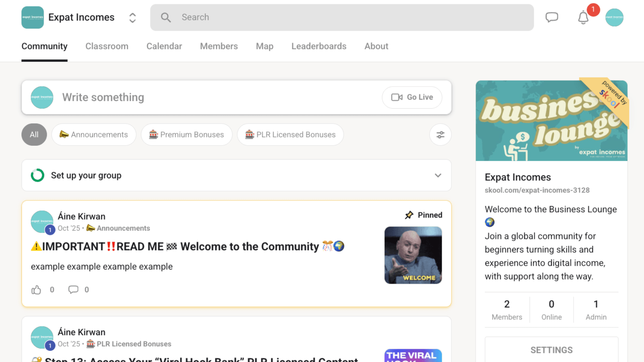Open PLR Licensed Bonuses link on second post
Viewport: 644px width, 362px height.
tap(129, 344)
